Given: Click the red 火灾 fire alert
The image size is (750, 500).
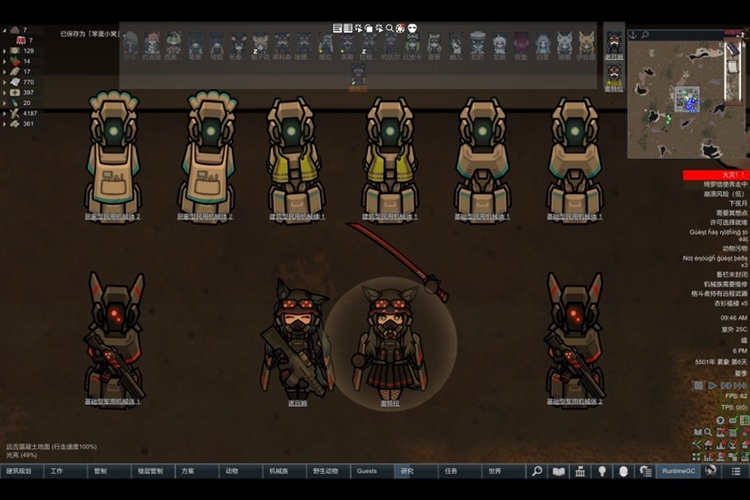Looking at the screenshot, I should pyautogui.click(x=715, y=175).
